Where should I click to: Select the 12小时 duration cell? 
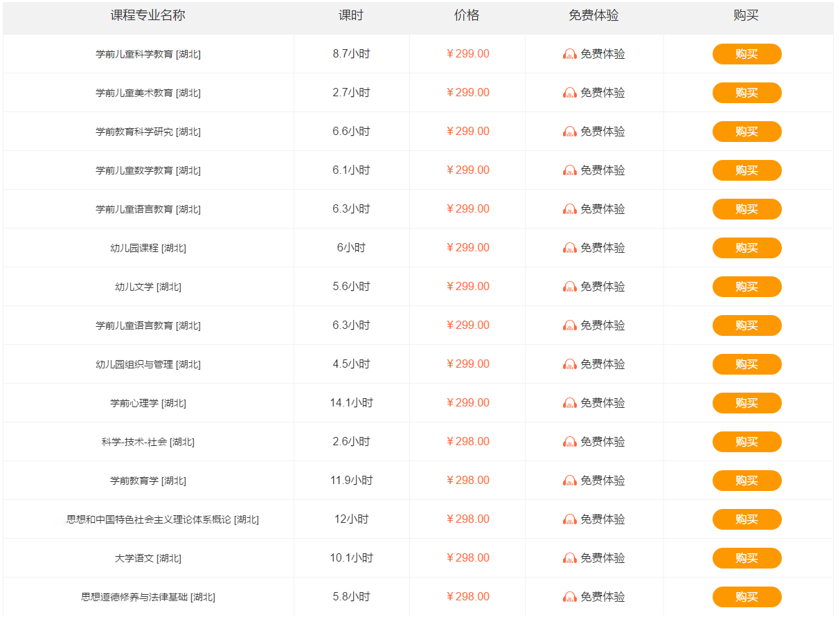(351, 519)
